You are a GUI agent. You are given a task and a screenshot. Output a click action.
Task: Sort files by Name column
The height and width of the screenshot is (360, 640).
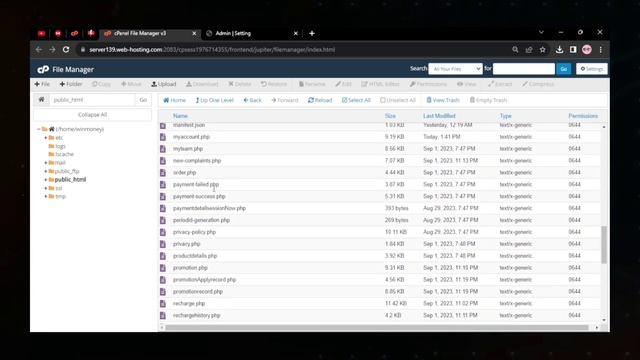(180, 116)
